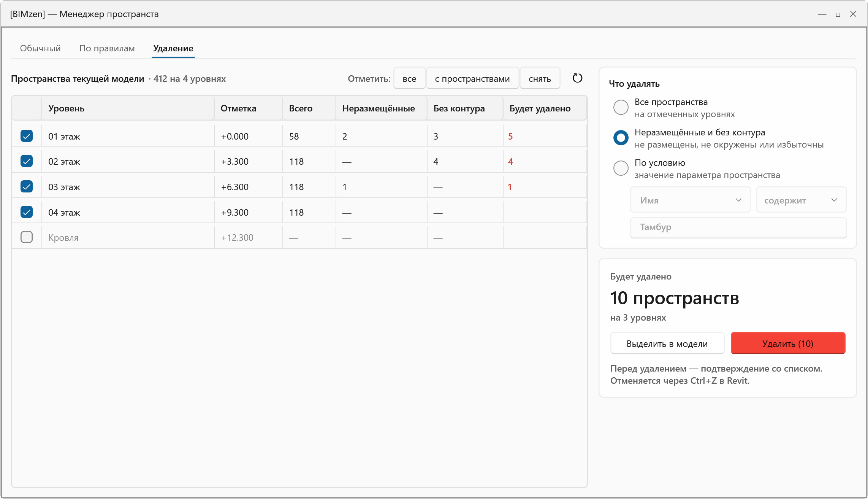Viewport: 868px width, 499px height.
Task: Switch to the Обычный tab
Action: click(40, 48)
